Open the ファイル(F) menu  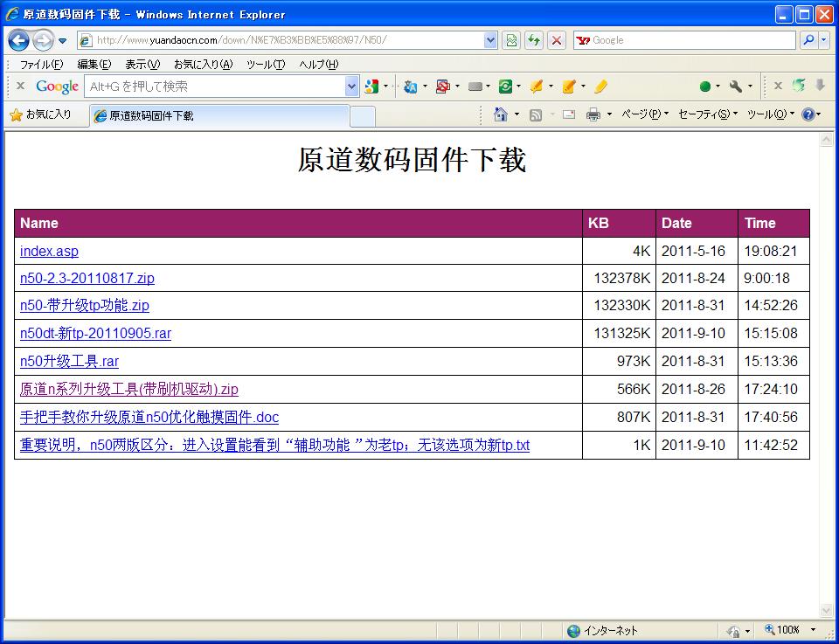41,65
